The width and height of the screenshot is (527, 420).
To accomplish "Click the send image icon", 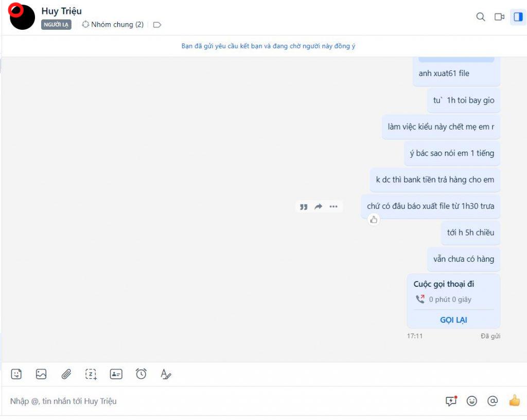I will [x=41, y=374].
